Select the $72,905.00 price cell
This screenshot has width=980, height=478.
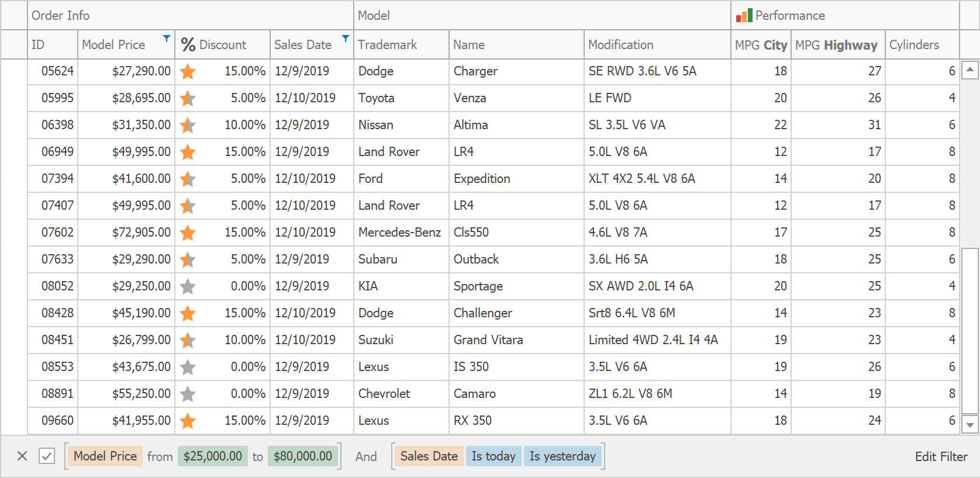point(126,233)
